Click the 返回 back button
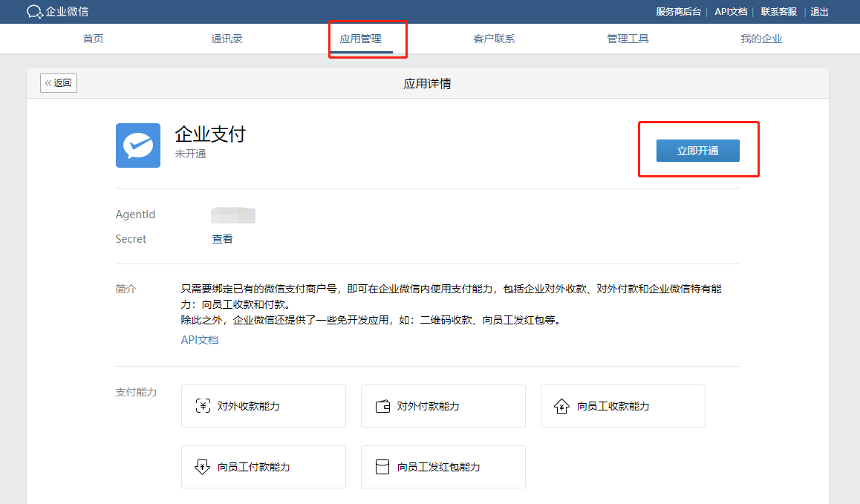 click(58, 83)
